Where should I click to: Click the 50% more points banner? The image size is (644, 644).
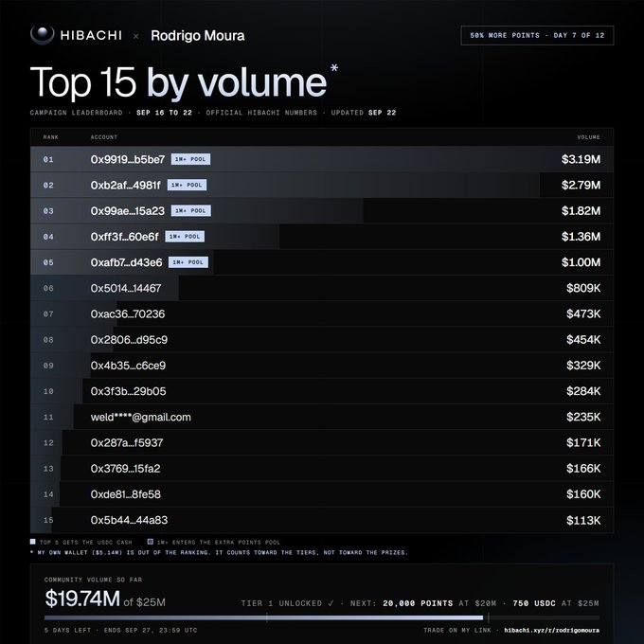point(537,35)
